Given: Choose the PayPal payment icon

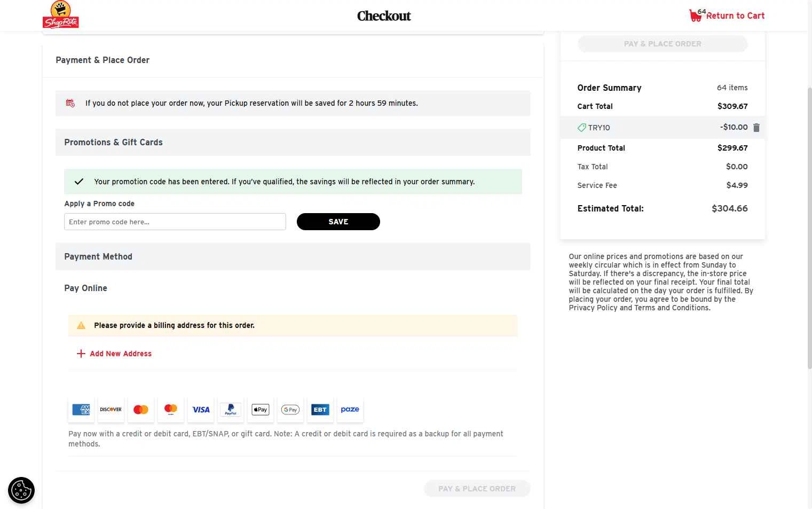Looking at the screenshot, I should tap(231, 410).
